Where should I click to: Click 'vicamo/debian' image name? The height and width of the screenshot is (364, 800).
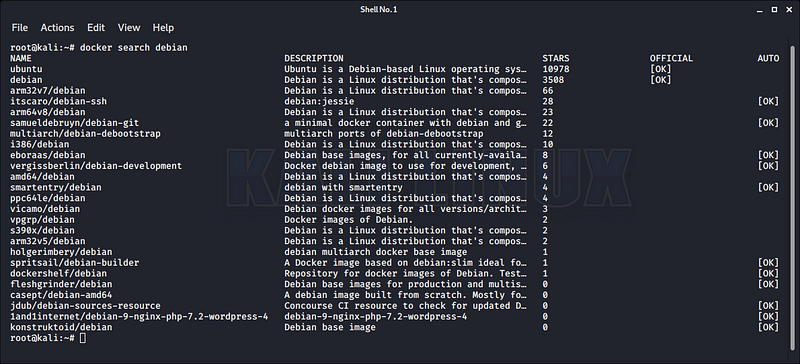tap(45, 209)
